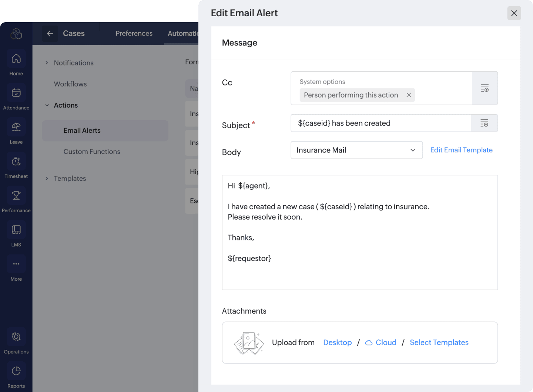Choose Desktop upload link
The height and width of the screenshot is (392, 533).
coord(337,342)
